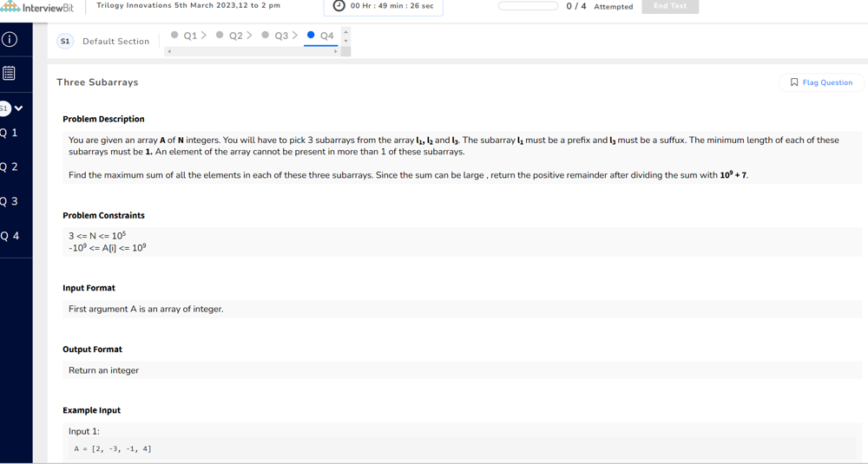Image resolution: width=868 pixels, height=464 pixels.
Task: Click the S1 circle badge in the left sidebar
Action: pyautogui.click(x=4, y=108)
